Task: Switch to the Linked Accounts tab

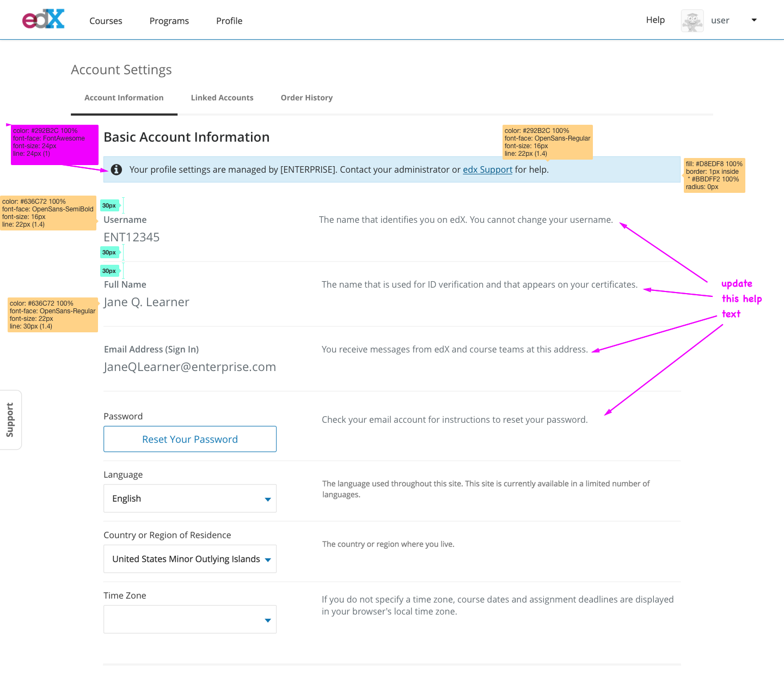Action: pyautogui.click(x=222, y=98)
